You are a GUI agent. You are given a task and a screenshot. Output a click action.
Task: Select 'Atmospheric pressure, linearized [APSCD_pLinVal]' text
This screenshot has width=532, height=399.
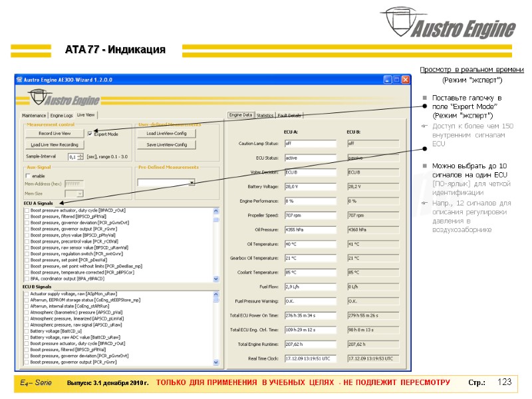77,319
